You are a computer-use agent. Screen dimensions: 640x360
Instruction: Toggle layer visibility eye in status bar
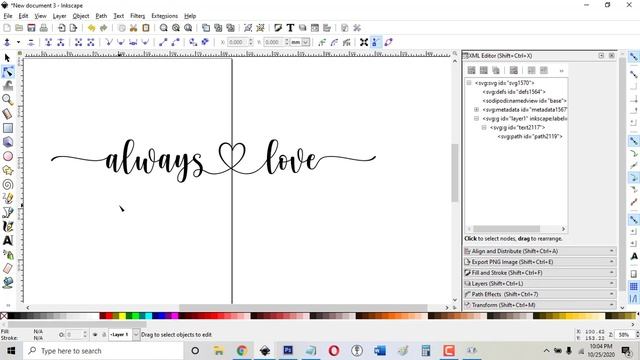click(95, 335)
